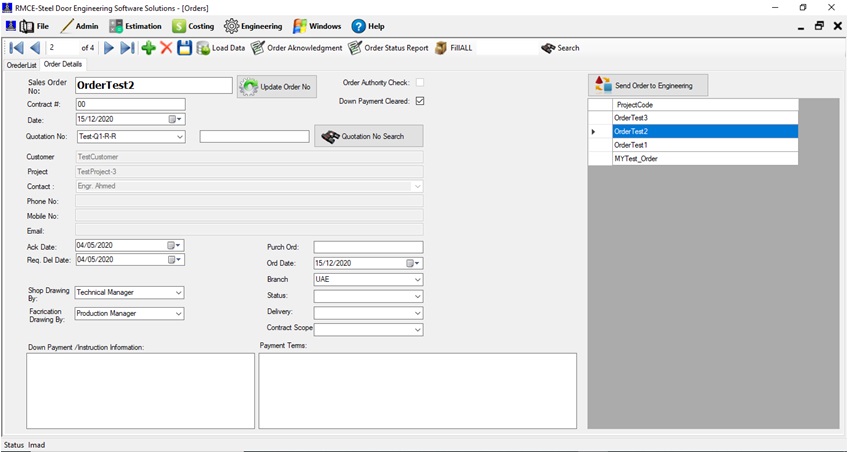
Task: Click the FillALL toolbar item
Action: 454,48
